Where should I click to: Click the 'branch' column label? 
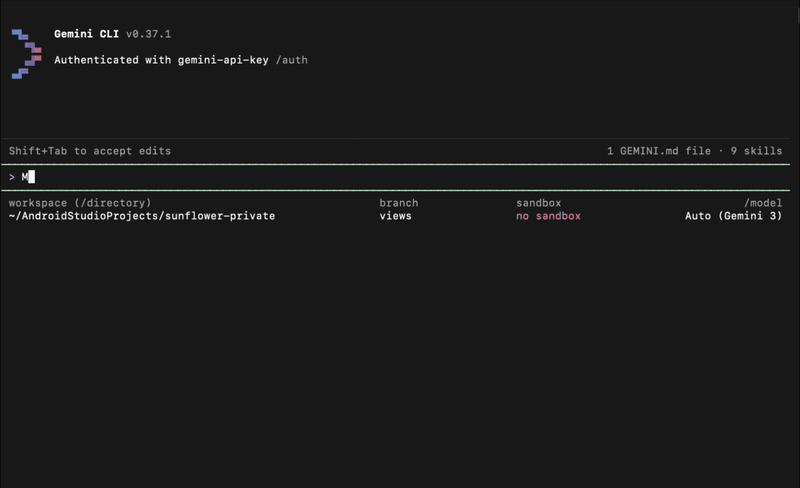pos(398,203)
